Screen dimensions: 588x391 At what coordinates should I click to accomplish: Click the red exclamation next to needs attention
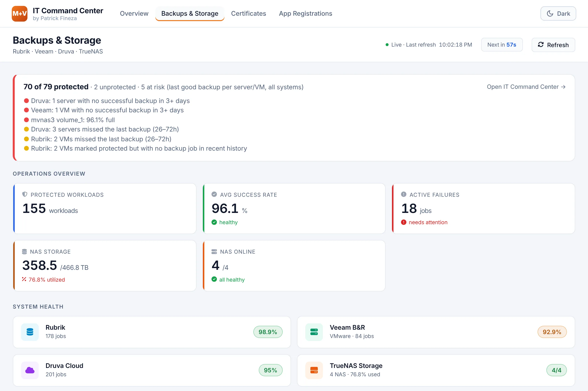pyautogui.click(x=404, y=222)
